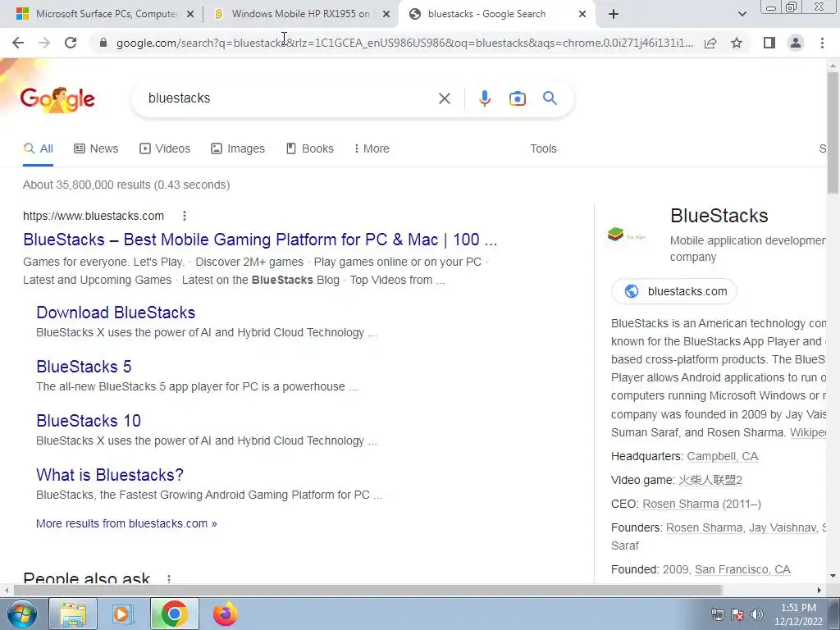
Task: Click the Chrome taskbar icon
Action: click(x=174, y=614)
